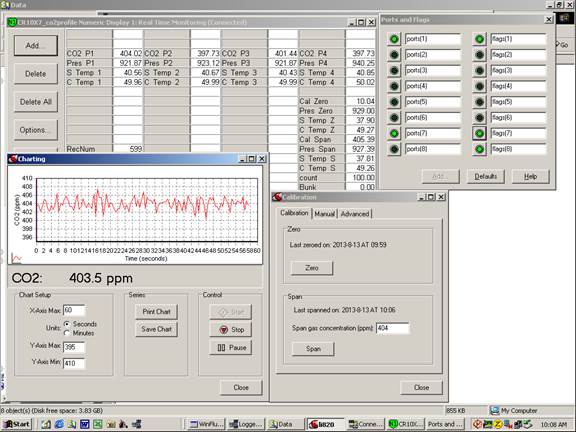Select the RecNum value 599
This screenshot has width=576, height=432.
(x=128, y=149)
